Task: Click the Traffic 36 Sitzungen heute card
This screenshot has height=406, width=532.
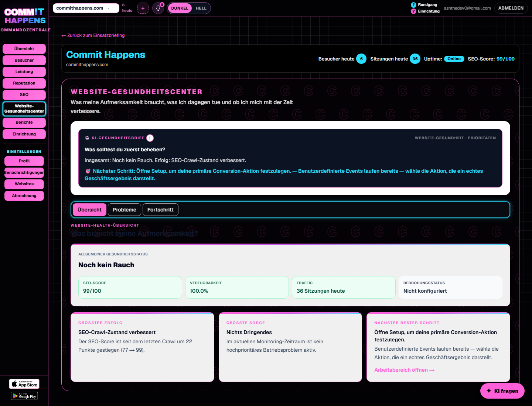Action: pyautogui.click(x=344, y=287)
